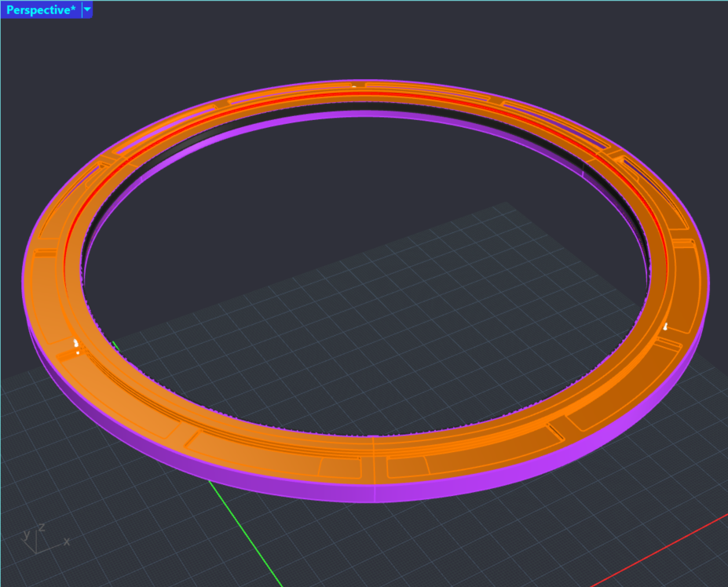Click the white point on the ring's right side
The image size is (728, 587).
pyautogui.click(x=666, y=326)
